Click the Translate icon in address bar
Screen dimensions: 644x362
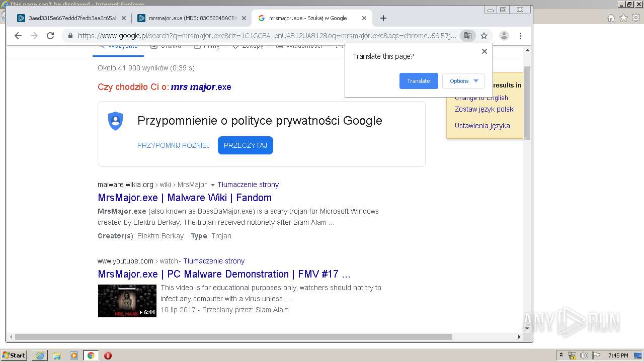click(x=468, y=36)
